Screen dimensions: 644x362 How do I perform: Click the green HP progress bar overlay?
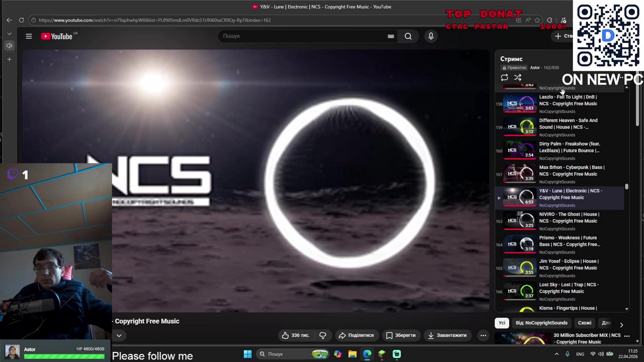(x=64, y=356)
